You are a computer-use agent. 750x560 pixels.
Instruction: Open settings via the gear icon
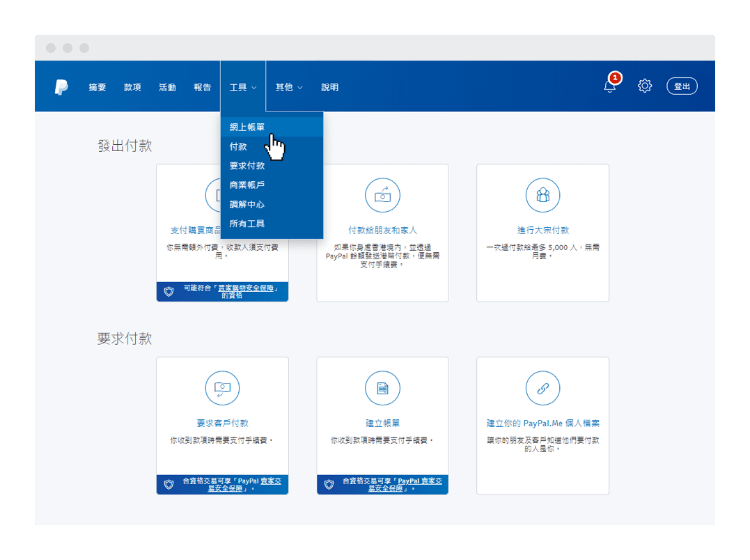pos(645,86)
